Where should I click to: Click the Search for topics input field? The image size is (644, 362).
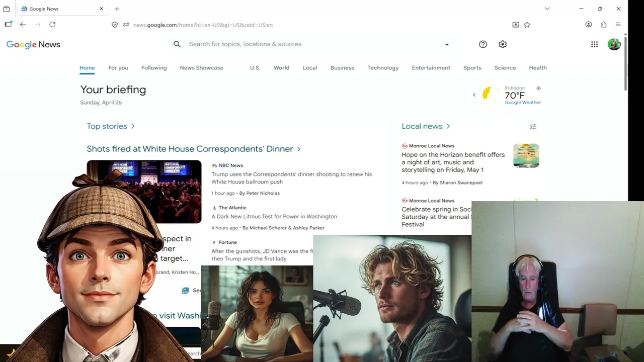point(312,44)
